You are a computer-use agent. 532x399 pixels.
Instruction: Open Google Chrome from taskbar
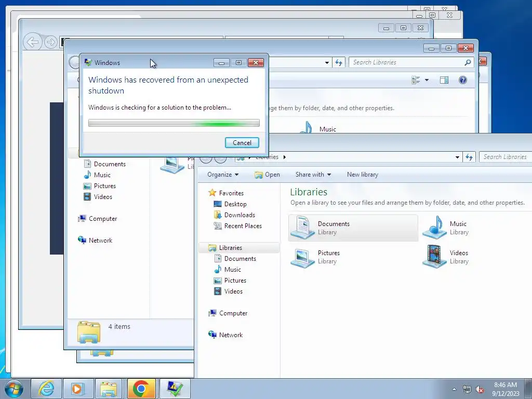tap(141, 389)
